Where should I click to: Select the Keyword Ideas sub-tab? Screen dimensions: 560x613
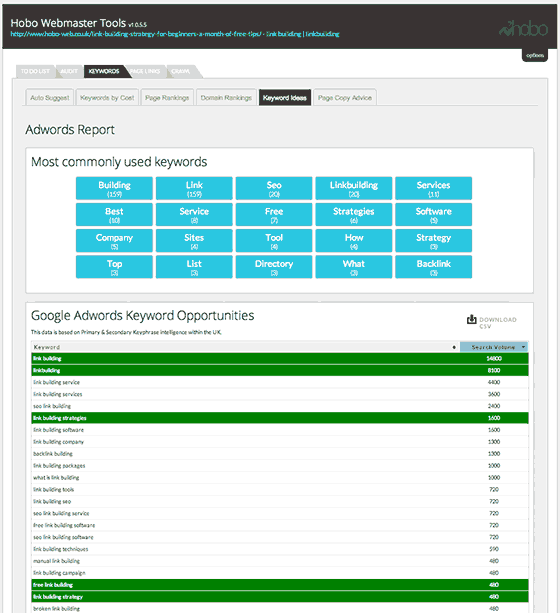tap(285, 98)
